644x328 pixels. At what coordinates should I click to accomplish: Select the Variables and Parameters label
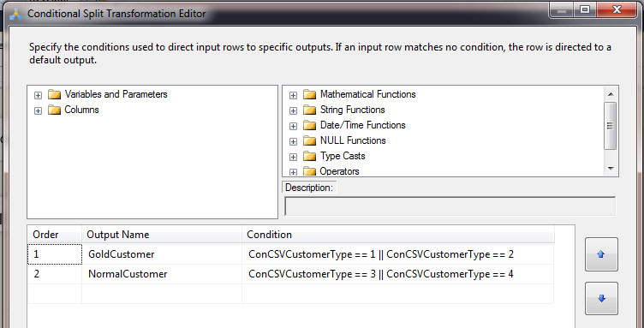[x=116, y=94]
